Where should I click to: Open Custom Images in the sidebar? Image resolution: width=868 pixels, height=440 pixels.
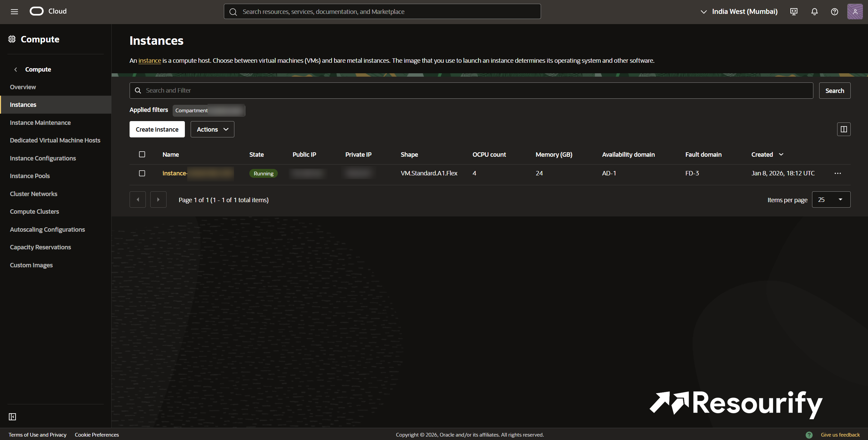coord(31,265)
